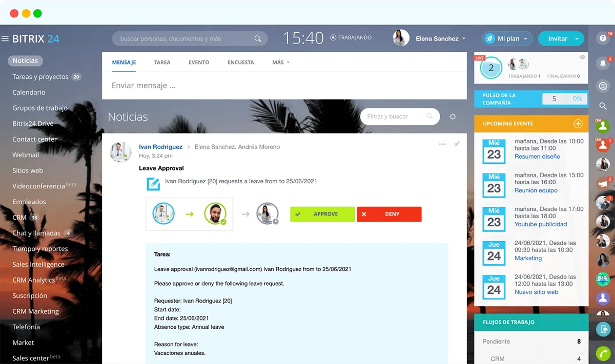Click the Enviar mensaje input field
615x364 pixels.
point(284,85)
